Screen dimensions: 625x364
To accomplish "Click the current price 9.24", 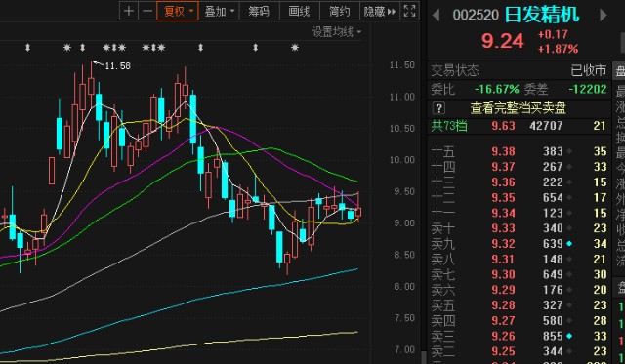I will (x=502, y=41).
